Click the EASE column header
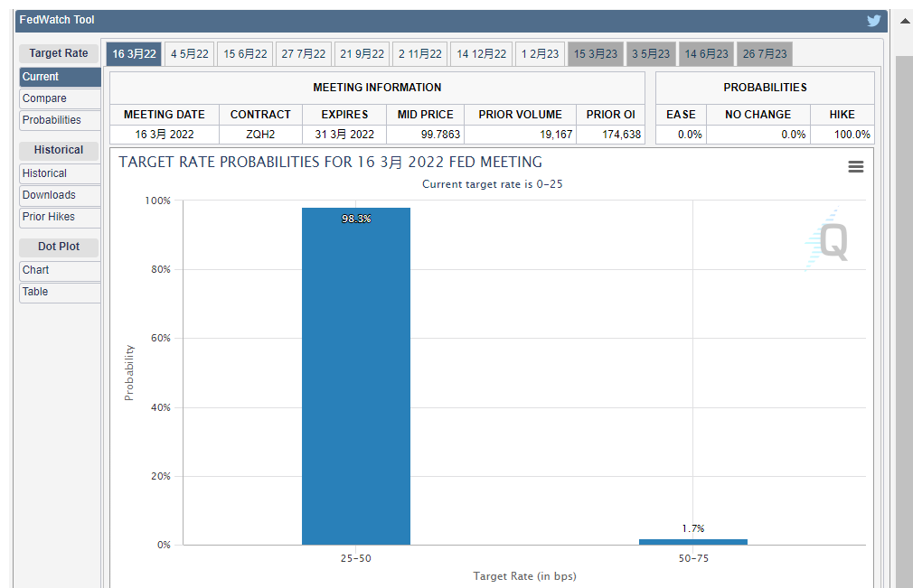 pyautogui.click(x=681, y=115)
